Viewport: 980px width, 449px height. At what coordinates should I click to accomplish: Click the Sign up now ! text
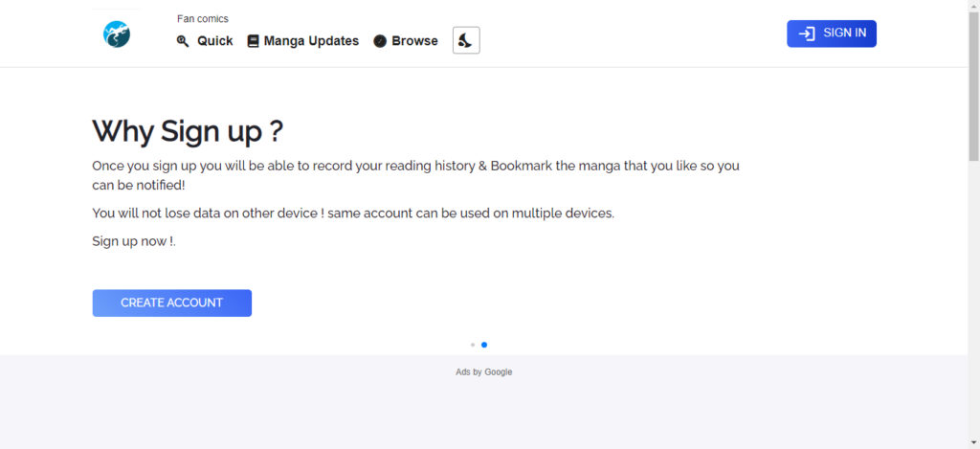pyautogui.click(x=134, y=241)
